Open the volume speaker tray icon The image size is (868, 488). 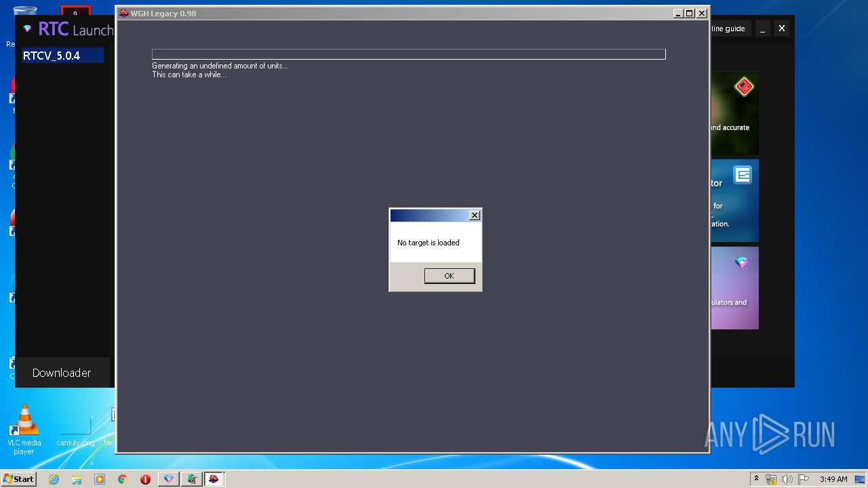[x=787, y=479]
